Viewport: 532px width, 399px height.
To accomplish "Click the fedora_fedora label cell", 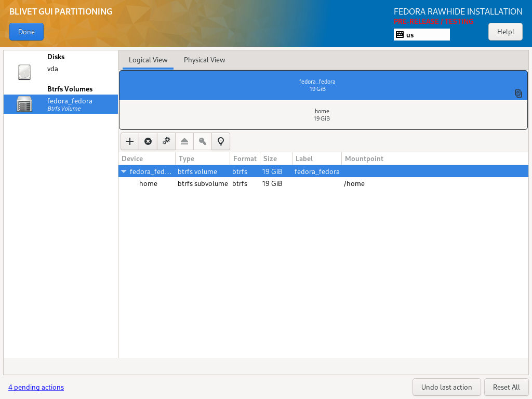I will 317,171.
